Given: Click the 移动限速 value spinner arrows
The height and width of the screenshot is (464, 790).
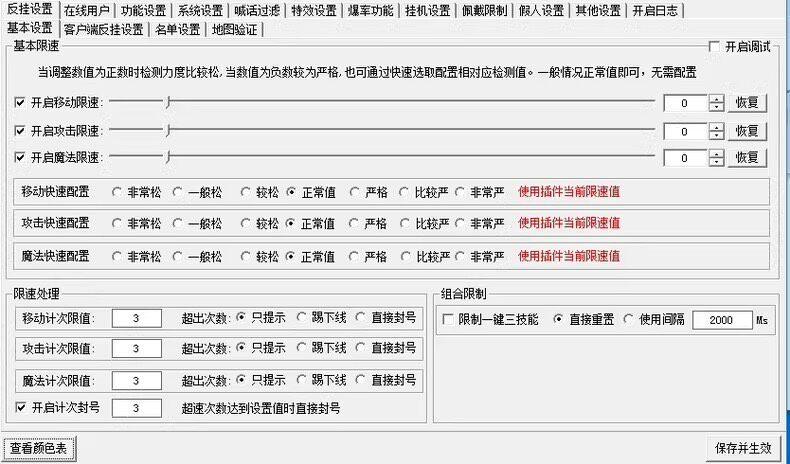Looking at the screenshot, I should 716,104.
